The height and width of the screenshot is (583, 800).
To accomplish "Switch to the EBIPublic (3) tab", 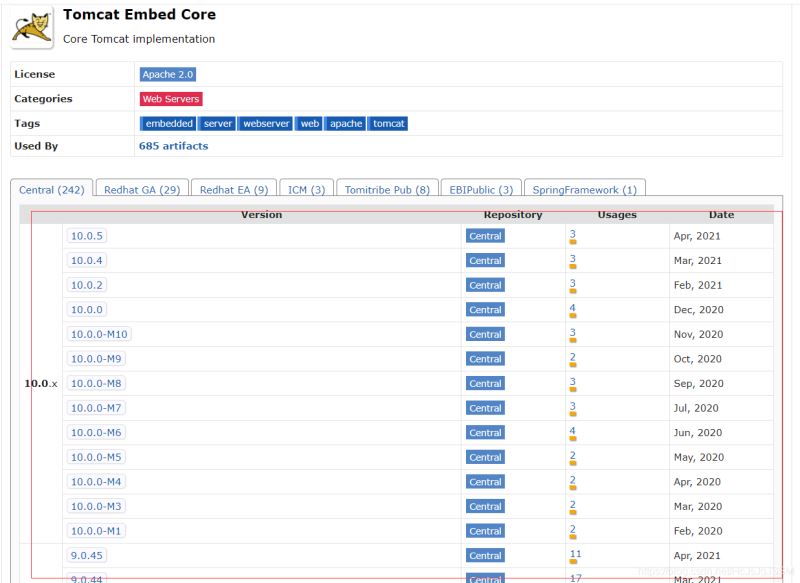I will pos(481,190).
